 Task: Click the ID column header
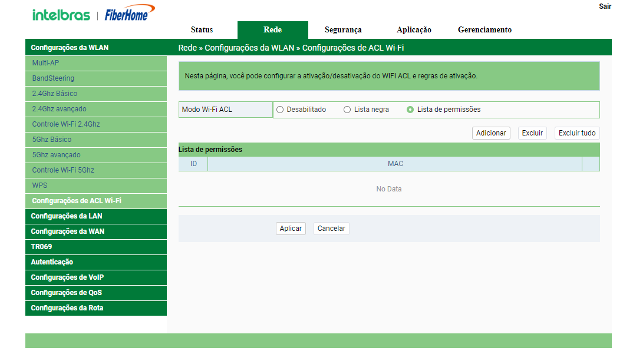point(193,164)
